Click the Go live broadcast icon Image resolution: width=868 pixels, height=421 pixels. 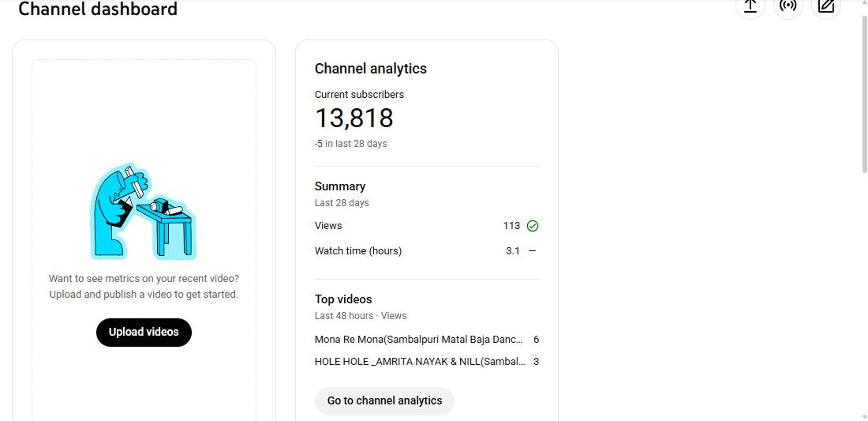pyautogui.click(x=788, y=6)
